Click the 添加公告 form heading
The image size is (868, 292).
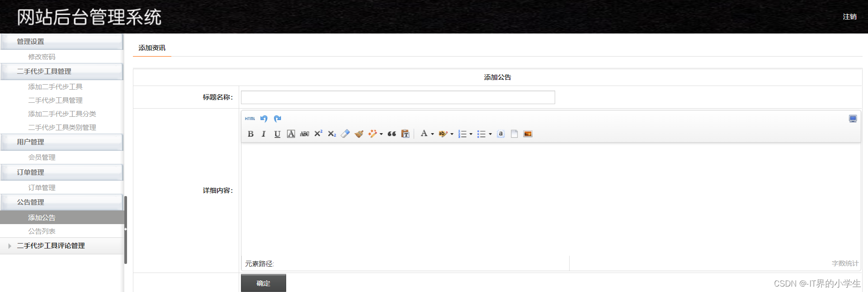(497, 77)
